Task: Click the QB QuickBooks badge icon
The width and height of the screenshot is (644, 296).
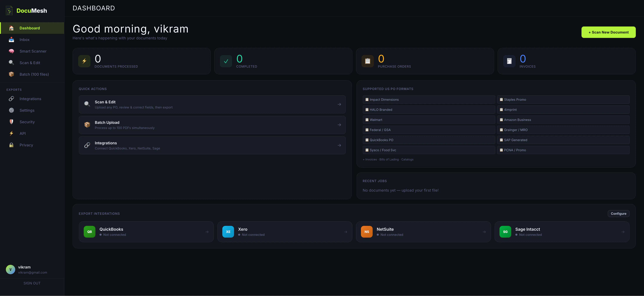Action: pyautogui.click(x=89, y=232)
